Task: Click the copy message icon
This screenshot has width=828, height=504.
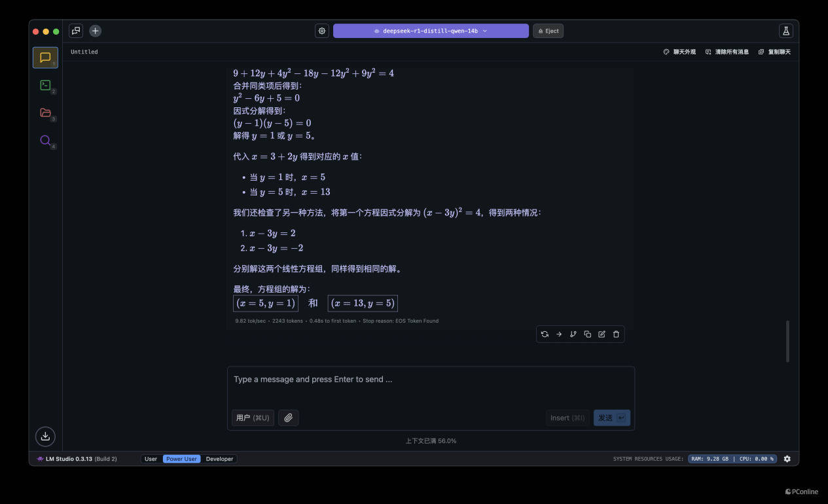Action: pos(587,334)
